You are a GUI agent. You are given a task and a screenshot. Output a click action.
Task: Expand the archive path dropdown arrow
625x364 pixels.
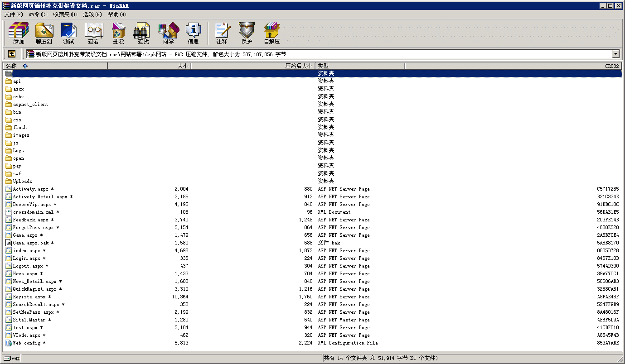pos(615,54)
